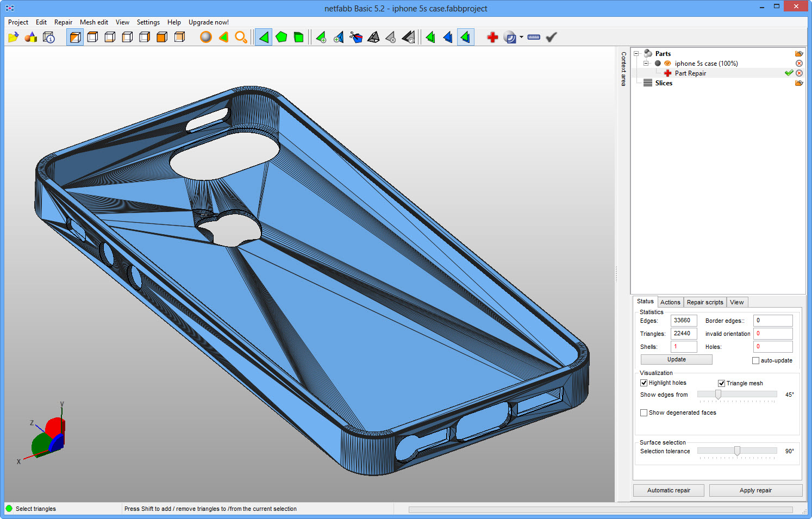812x519 pixels.
Task: Switch to the View tab in repair panel
Action: (736, 302)
